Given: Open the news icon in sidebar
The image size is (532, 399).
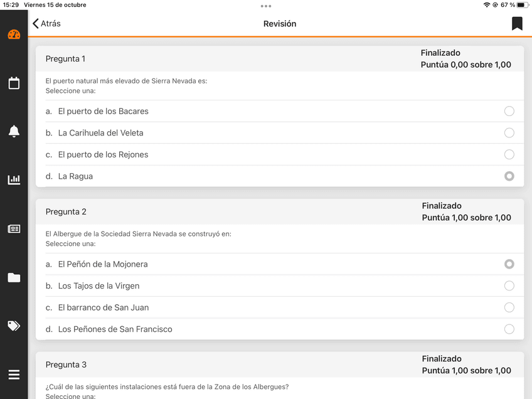Looking at the screenshot, I should (x=14, y=229).
